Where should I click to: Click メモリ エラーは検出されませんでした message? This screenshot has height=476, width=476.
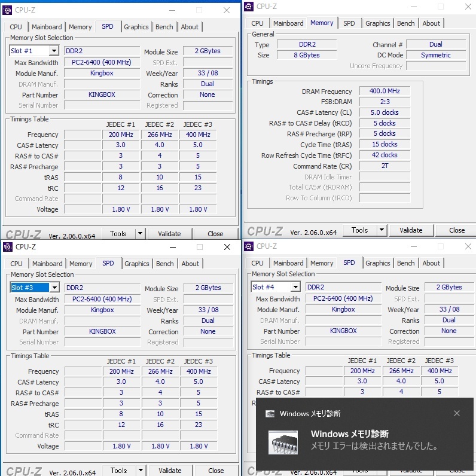click(374, 446)
